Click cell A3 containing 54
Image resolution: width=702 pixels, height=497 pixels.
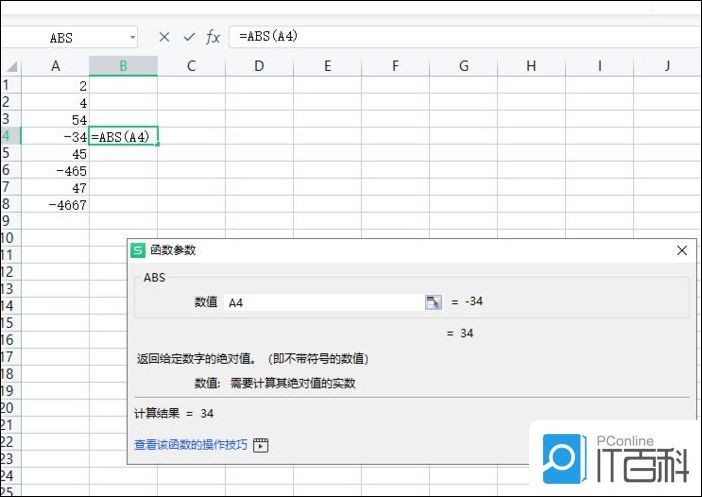56,120
